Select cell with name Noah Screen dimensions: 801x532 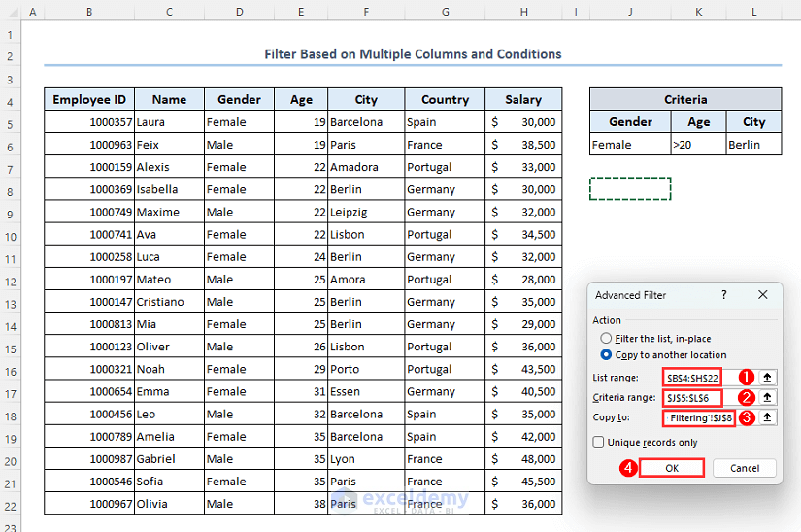point(169,369)
